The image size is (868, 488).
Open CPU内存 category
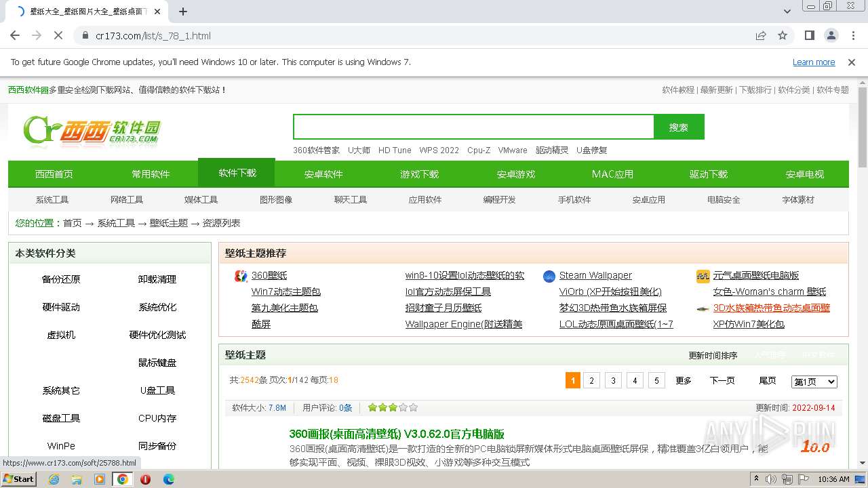[157, 418]
